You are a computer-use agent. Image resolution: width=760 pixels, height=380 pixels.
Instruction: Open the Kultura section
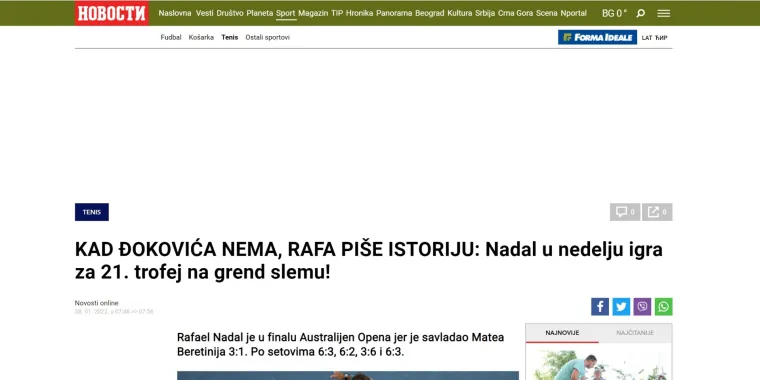coord(459,14)
